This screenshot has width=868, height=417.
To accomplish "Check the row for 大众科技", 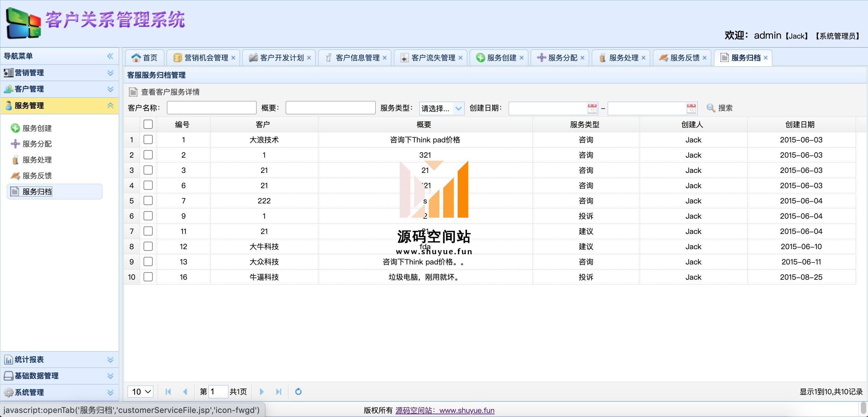I will click(148, 261).
